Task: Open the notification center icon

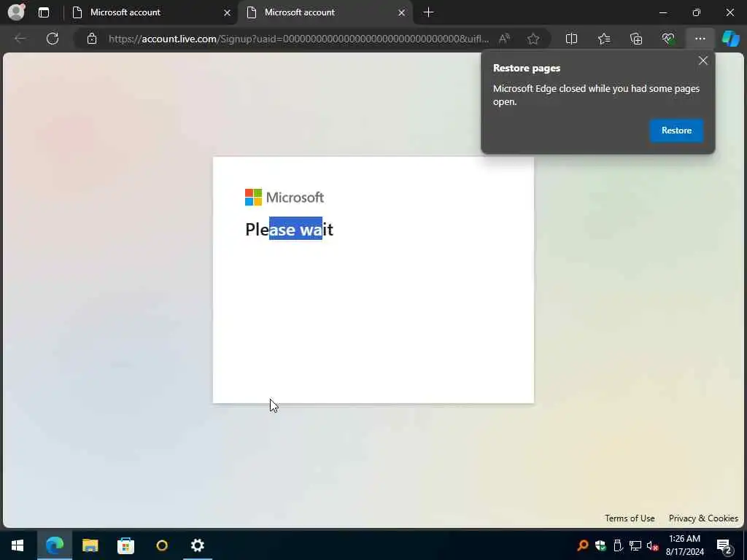Action: tap(724, 545)
